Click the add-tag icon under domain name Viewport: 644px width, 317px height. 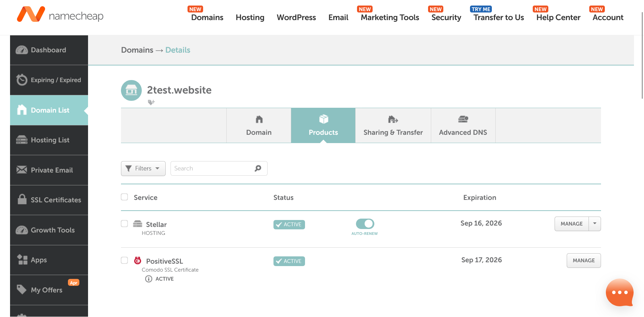coord(151,102)
